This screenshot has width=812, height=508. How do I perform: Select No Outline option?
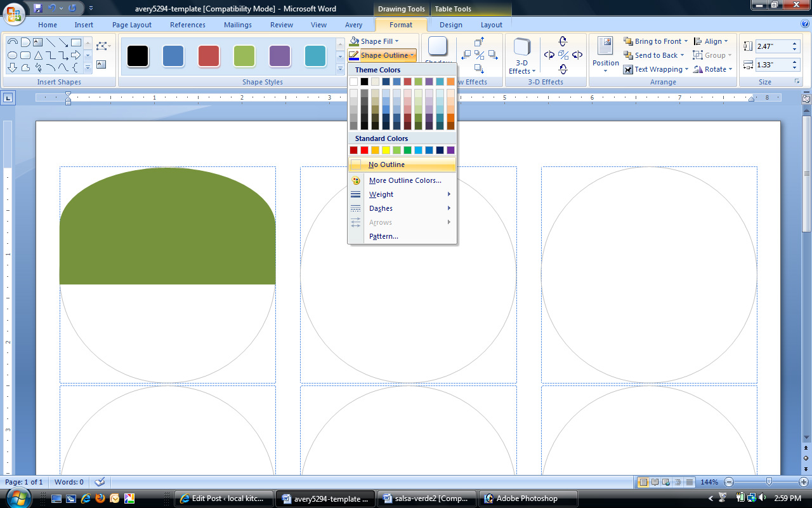pyautogui.click(x=386, y=164)
